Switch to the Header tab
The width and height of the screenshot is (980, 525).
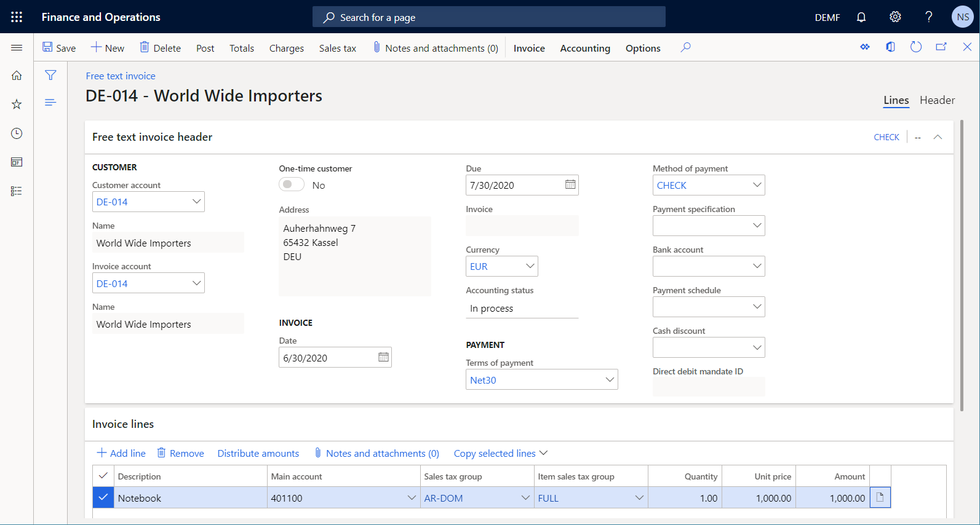click(937, 100)
